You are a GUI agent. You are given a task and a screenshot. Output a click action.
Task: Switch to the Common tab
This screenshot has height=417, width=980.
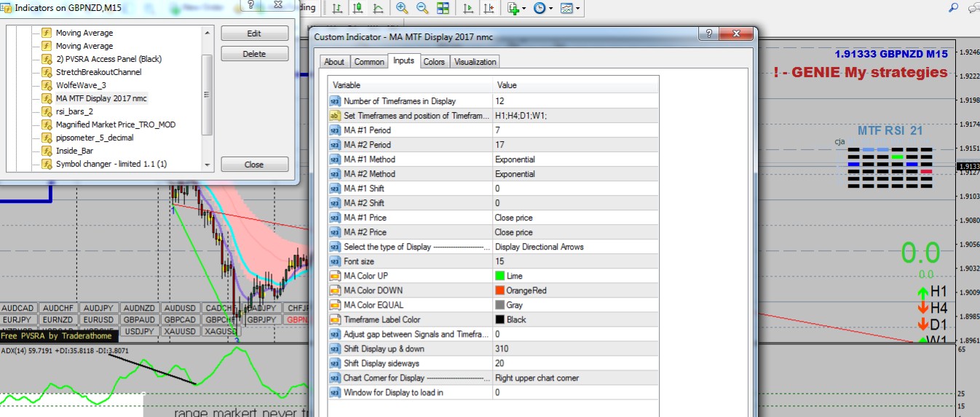tap(369, 62)
